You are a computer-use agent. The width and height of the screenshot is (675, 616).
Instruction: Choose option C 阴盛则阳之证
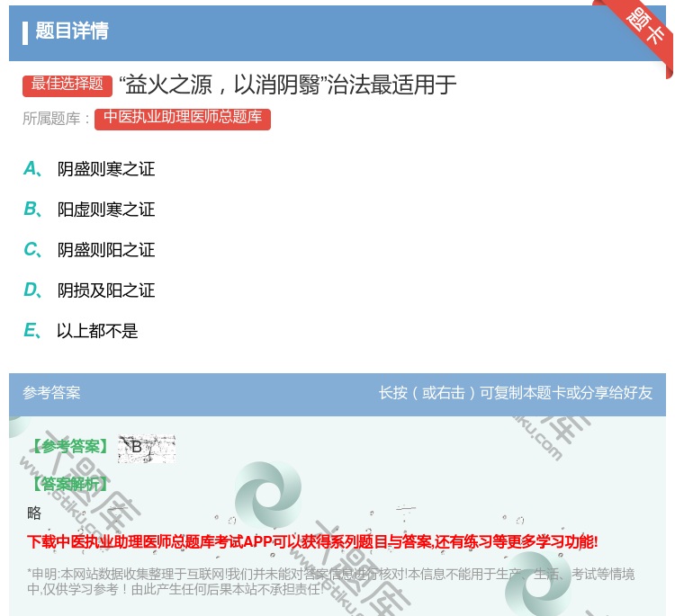tap(106, 250)
